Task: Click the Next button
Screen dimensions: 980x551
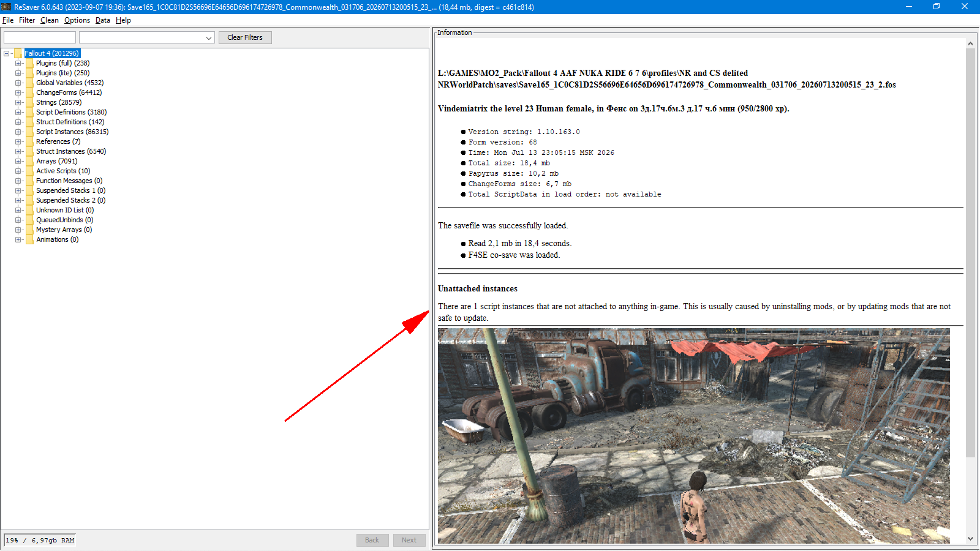Action: tap(409, 540)
